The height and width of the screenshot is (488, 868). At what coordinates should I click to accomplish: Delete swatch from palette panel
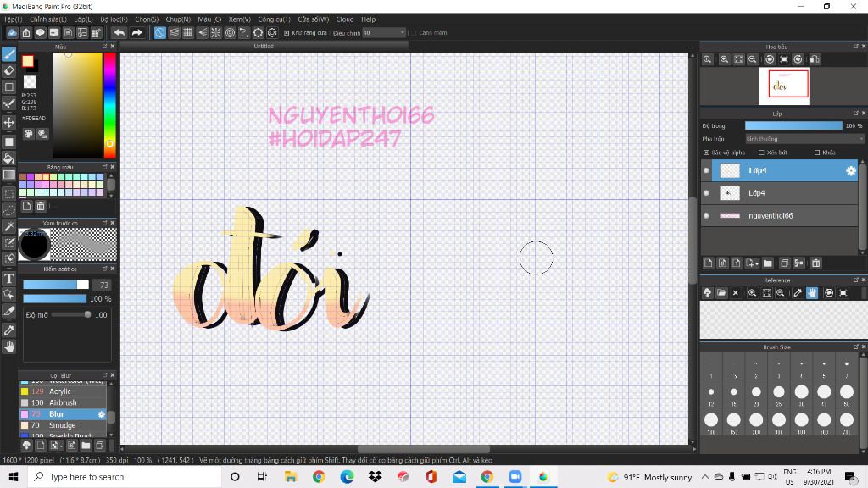click(41, 206)
